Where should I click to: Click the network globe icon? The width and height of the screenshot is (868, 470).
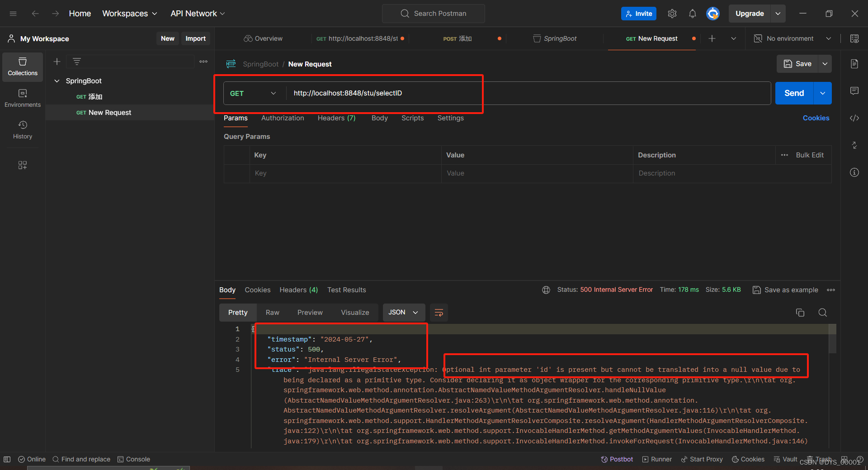pos(546,290)
